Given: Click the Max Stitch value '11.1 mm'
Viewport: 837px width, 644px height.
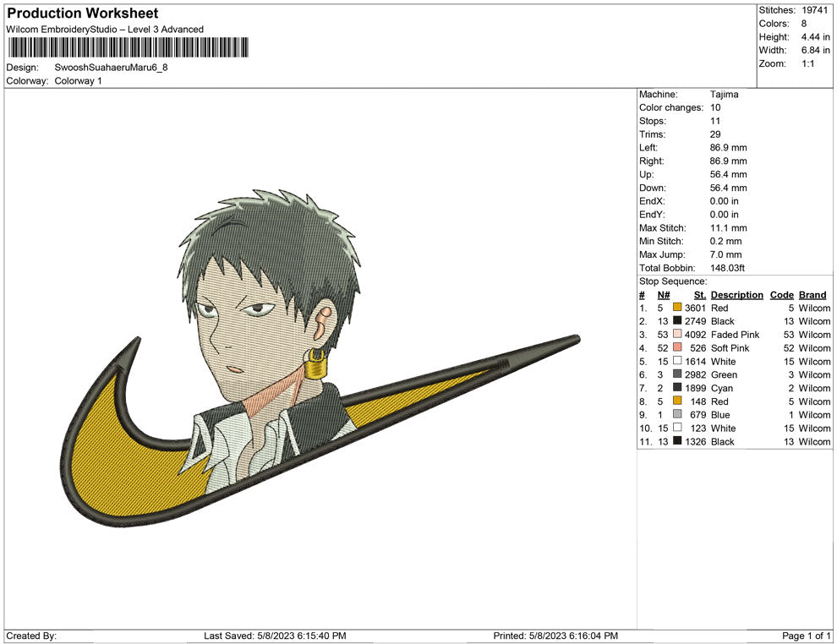Looking at the screenshot, I should 729,228.
